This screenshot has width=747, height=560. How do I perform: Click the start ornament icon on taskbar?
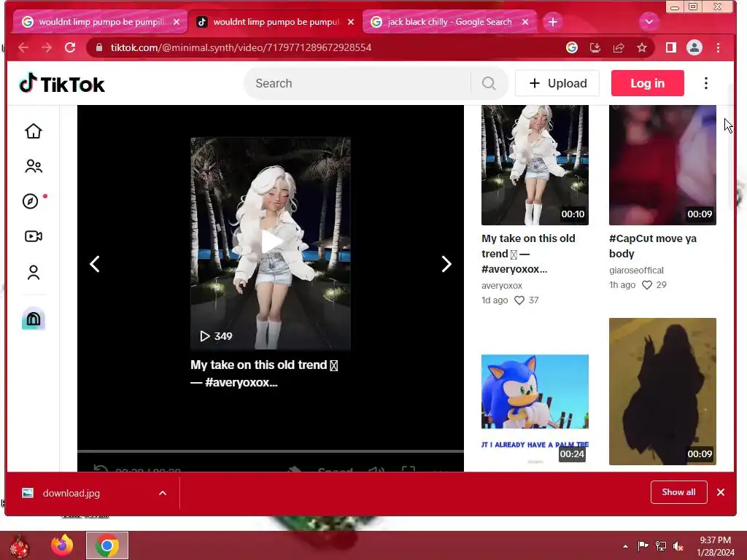tap(19, 545)
